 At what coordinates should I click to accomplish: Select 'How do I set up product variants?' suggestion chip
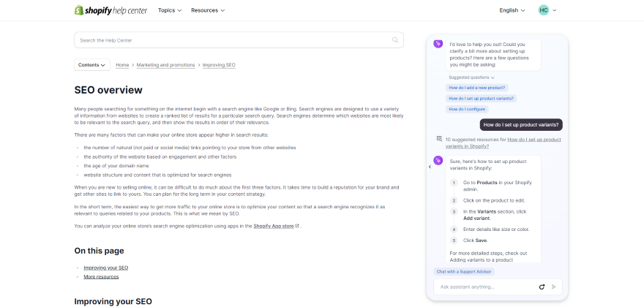click(x=481, y=99)
